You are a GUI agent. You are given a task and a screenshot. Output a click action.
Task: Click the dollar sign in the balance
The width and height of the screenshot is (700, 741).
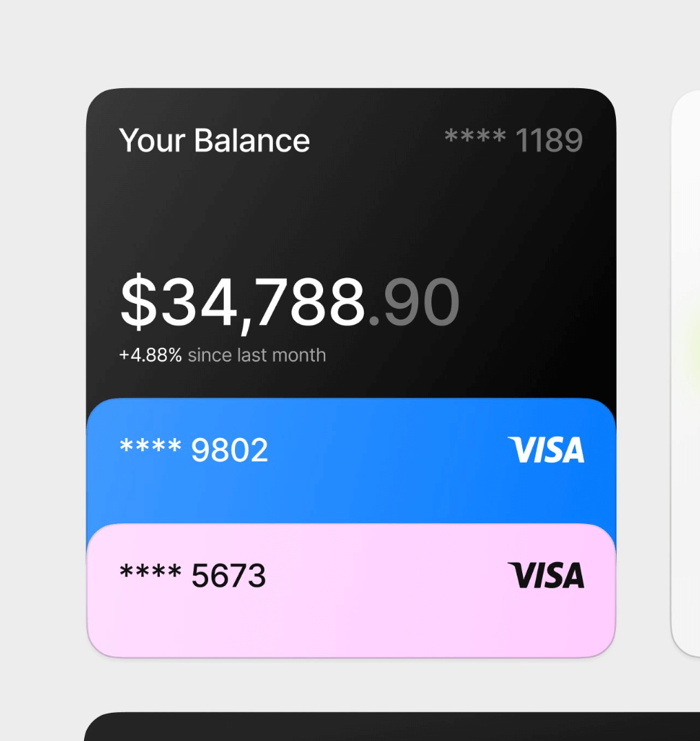pyautogui.click(x=138, y=302)
